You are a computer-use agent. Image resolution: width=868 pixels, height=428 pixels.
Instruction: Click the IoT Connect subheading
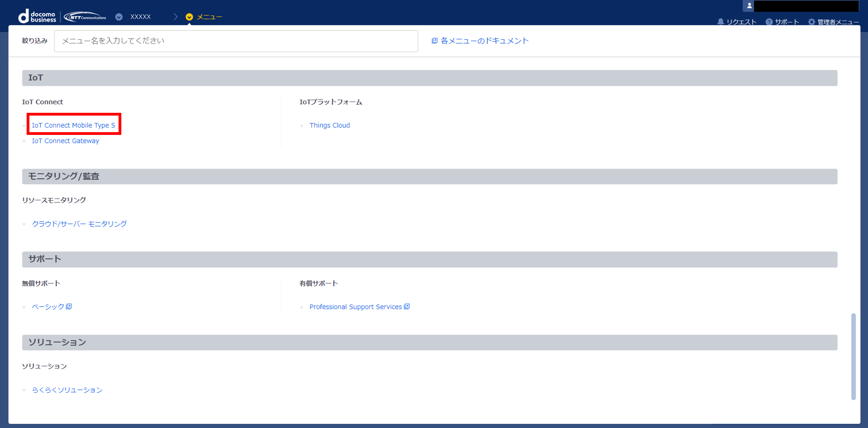[42, 102]
